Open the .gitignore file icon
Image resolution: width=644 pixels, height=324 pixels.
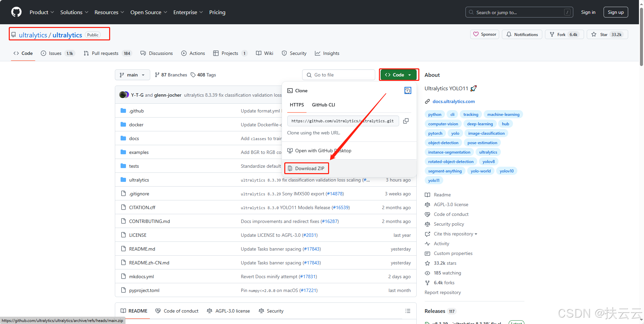click(123, 194)
